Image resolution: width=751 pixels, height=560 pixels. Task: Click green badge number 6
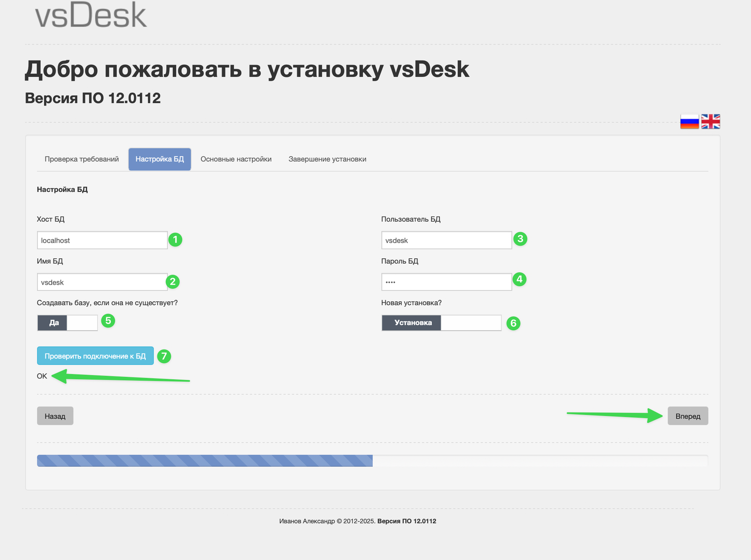[x=513, y=323]
